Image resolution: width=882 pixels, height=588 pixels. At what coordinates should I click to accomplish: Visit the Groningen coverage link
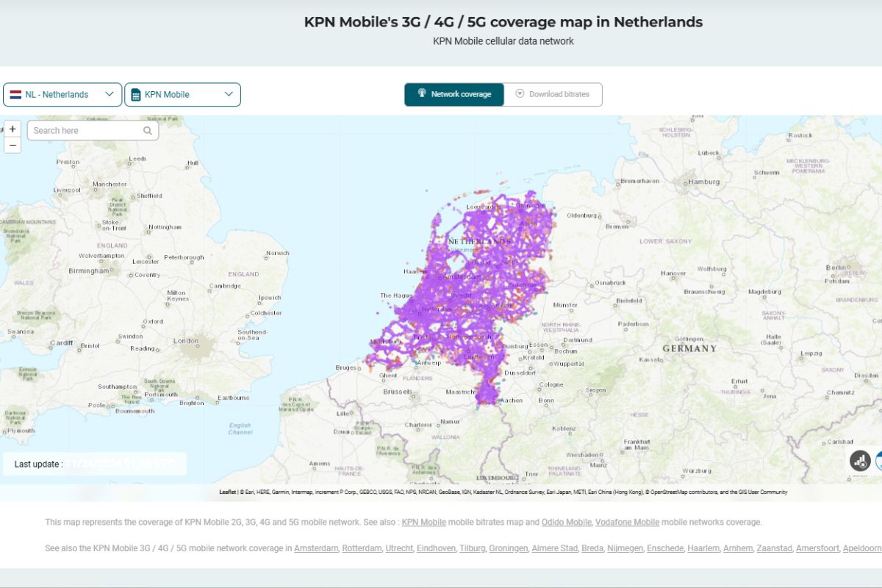[508, 548]
